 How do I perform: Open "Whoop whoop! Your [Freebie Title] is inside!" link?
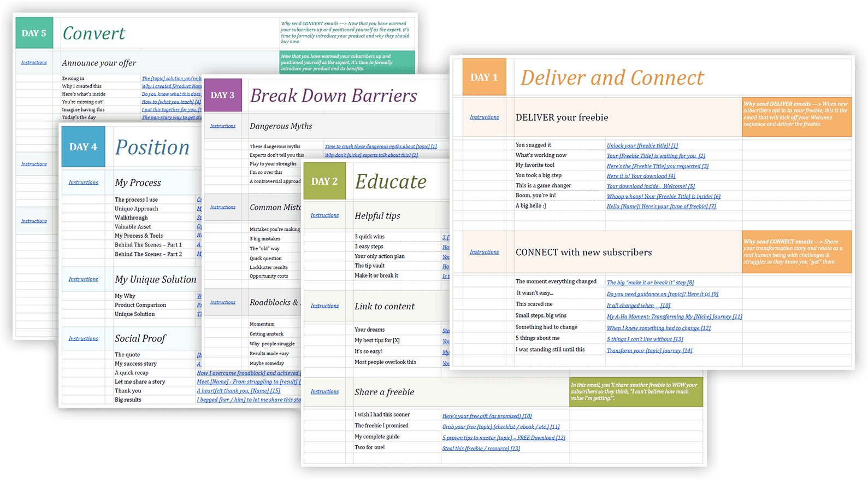(663, 196)
